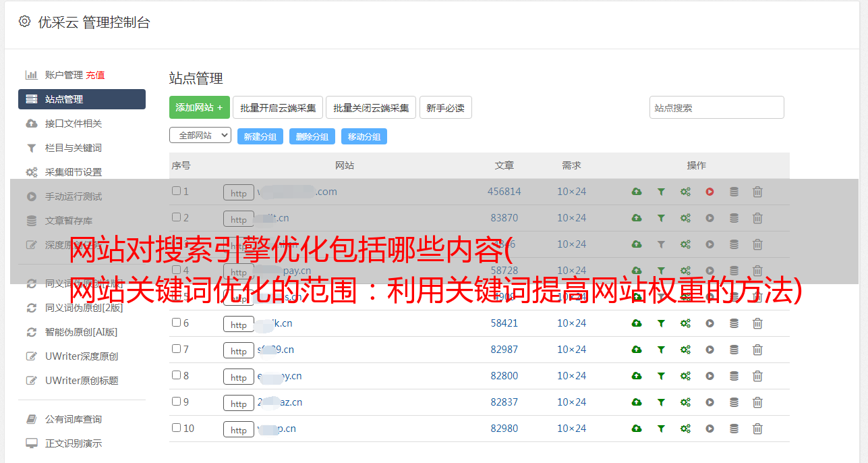Open 接口文件相关 in the sidebar
This screenshot has height=463, width=868.
coord(74,124)
